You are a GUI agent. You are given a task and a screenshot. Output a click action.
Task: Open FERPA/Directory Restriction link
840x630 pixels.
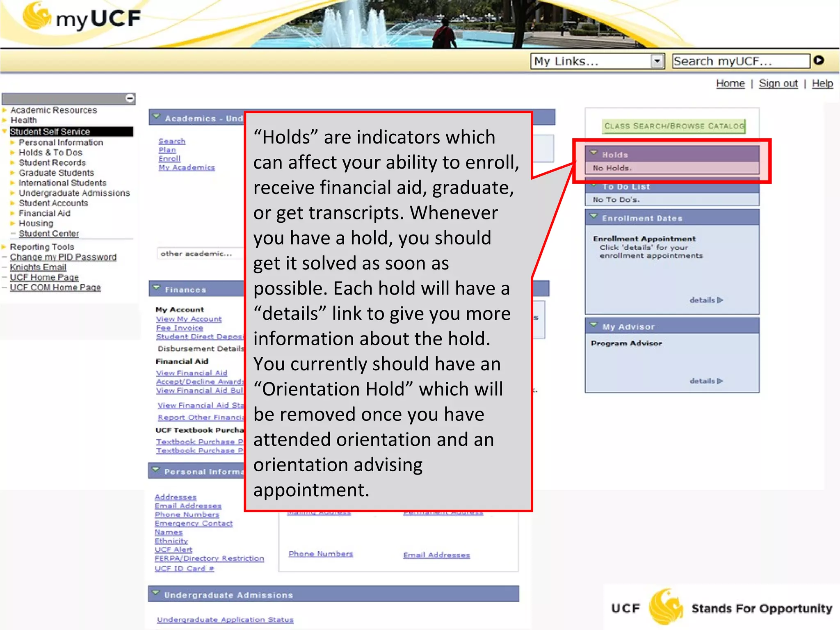(209, 559)
